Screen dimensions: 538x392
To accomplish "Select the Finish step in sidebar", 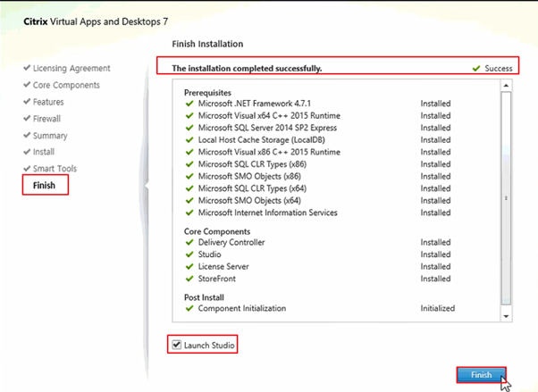I will tap(44, 185).
